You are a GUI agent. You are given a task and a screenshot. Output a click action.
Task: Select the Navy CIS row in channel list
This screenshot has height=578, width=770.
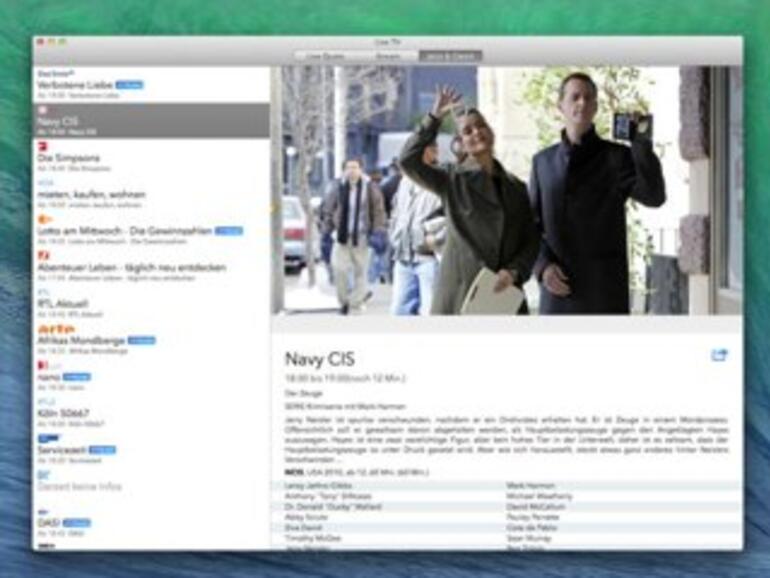[x=151, y=121]
